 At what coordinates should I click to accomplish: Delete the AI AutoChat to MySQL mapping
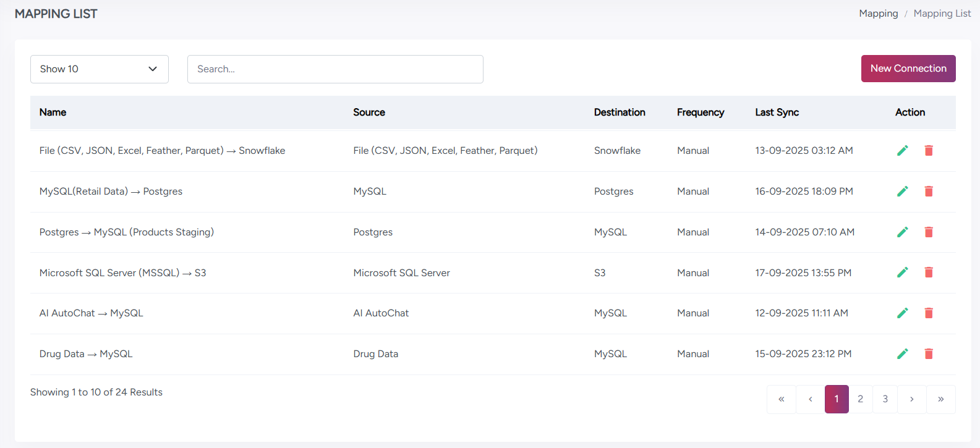point(928,313)
